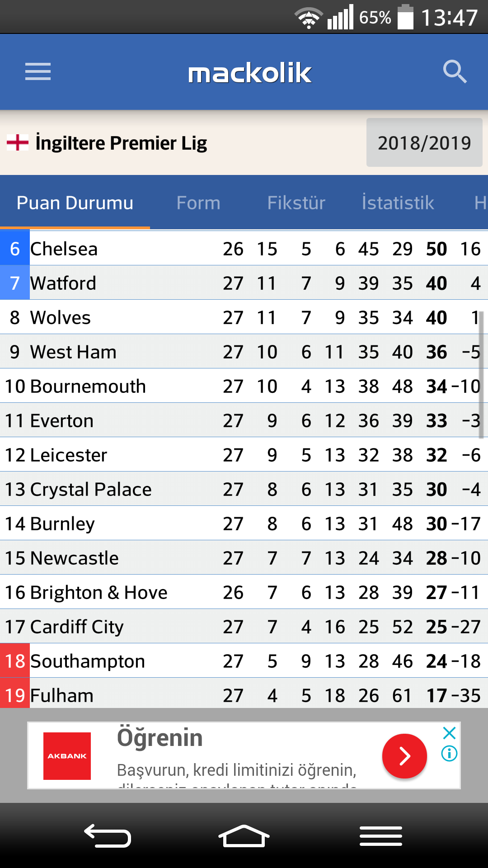Open the hamburger navigation menu
Viewport: 488px width, 868px height.
pyautogui.click(x=38, y=72)
